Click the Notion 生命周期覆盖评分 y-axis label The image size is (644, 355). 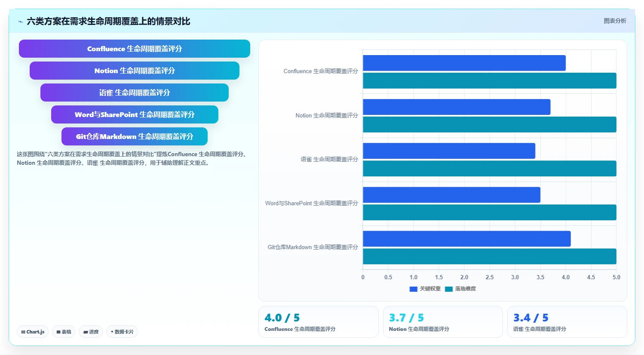pos(327,116)
